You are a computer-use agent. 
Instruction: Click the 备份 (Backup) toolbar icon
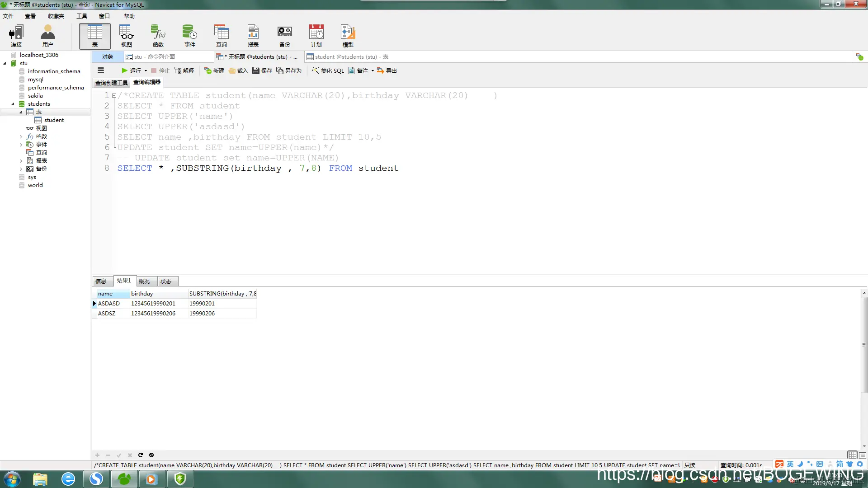pos(284,36)
